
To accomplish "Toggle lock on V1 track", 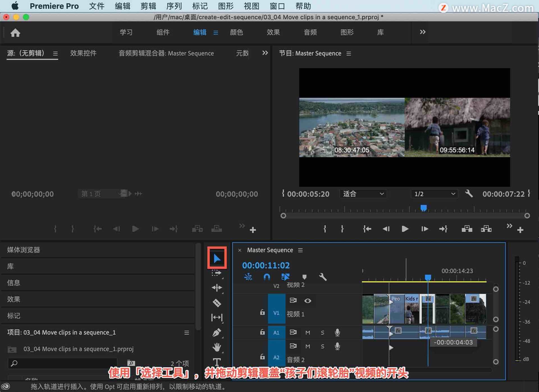I will pyautogui.click(x=262, y=312).
